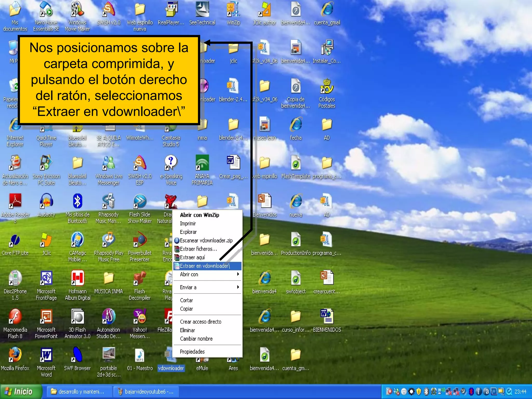Select Imprimir in context menu
The height and width of the screenshot is (399, 532).
click(207, 223)
